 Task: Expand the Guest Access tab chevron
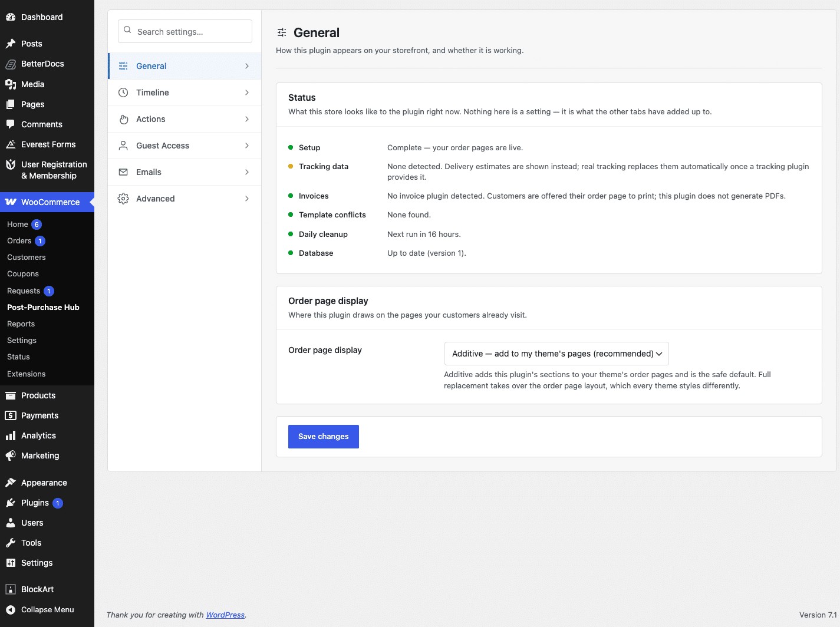point(247,146)
